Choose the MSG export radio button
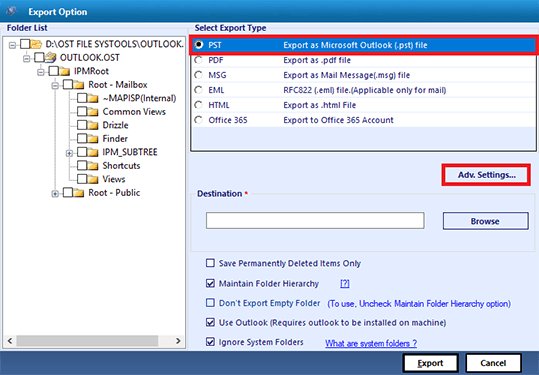This screenshot has height=375, width=539. (x=199, y=75)
